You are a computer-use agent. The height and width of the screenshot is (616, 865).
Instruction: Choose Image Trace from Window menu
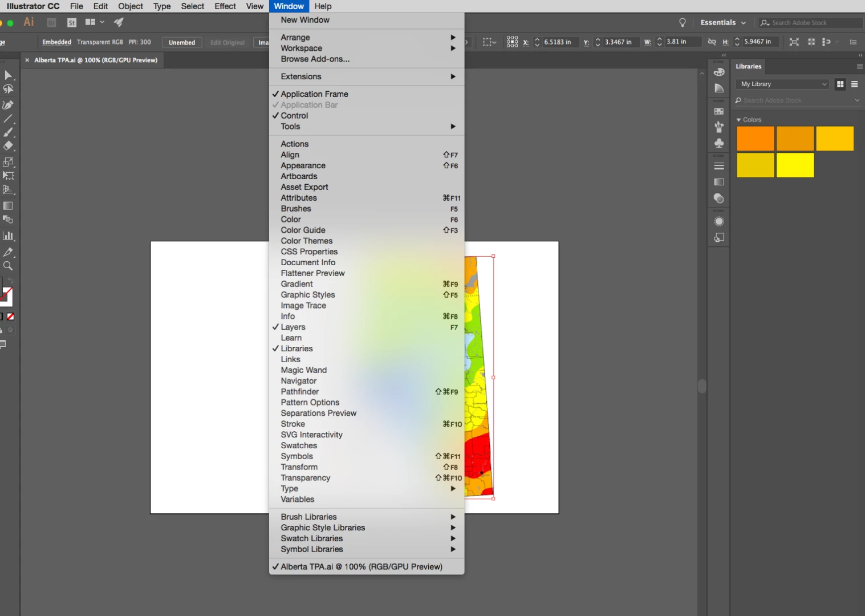(x=367, y=306)
